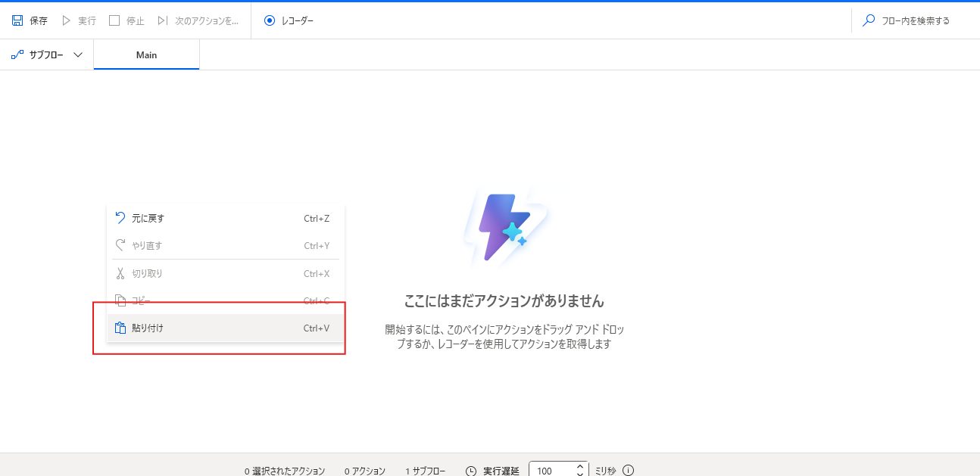Choose 元に戻す in context menu
The image size is (980, 476).
[x=226, y=218]
